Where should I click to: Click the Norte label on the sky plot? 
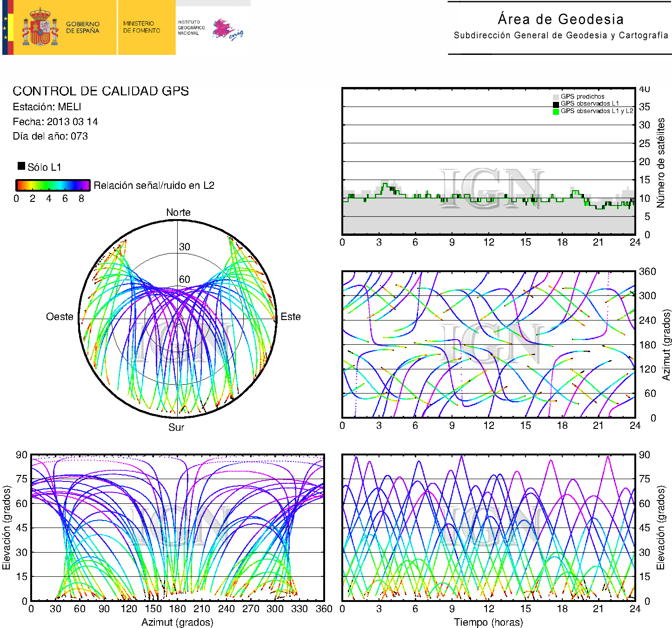[x=178, y=213]
